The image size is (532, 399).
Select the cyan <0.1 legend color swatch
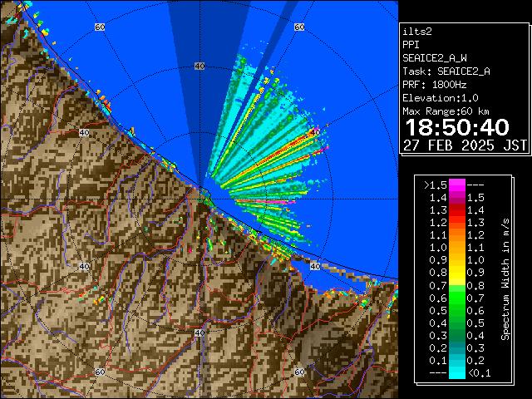pyautogui.click(x=456, y=373)
